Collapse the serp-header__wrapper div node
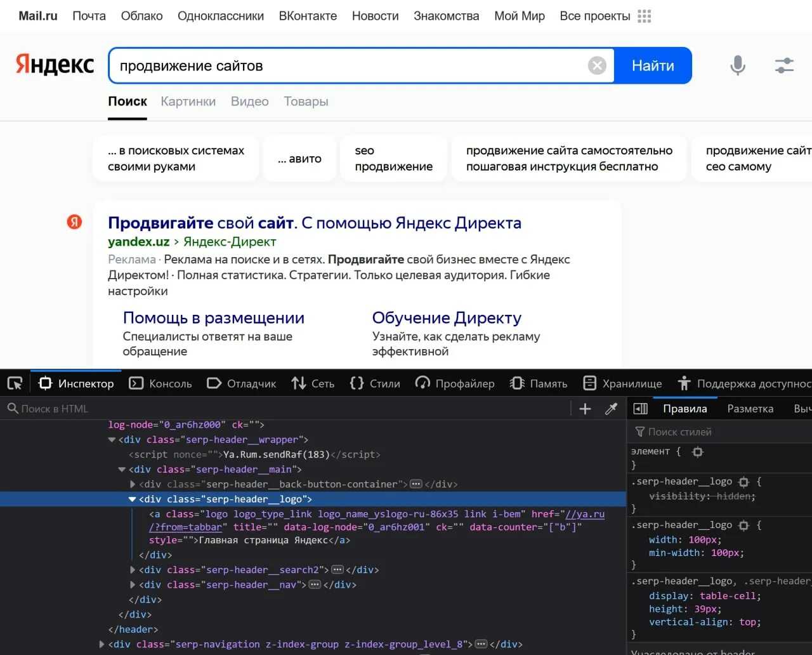Image resolution: width=812 pixels, height=655 pixels. point(112,440)
